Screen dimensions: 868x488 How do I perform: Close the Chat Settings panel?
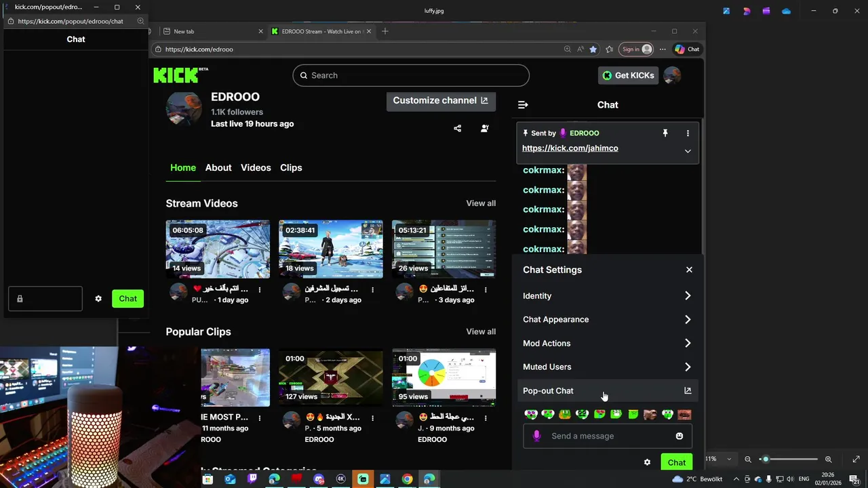[689, 270]
